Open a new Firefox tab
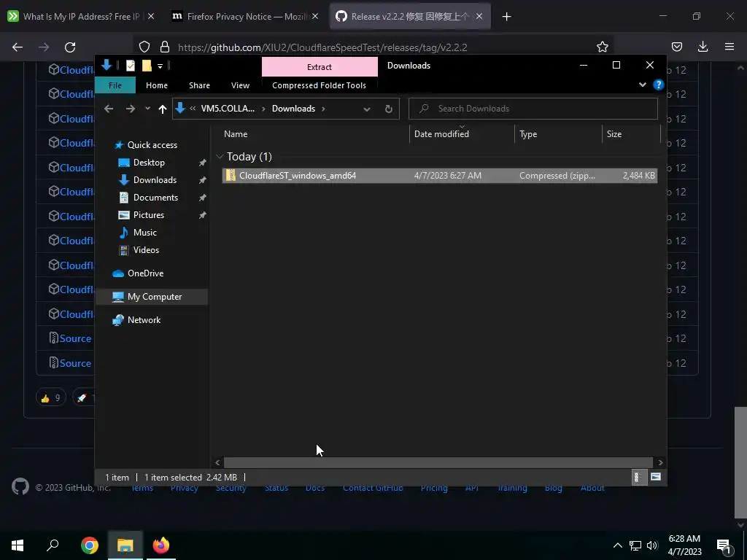 coord(506,17)
